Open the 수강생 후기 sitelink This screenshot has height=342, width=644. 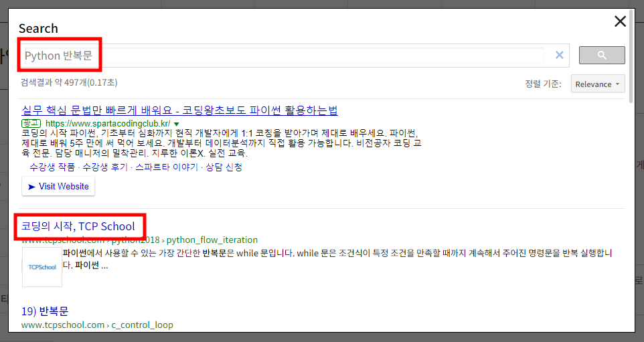tap(105, 167)
